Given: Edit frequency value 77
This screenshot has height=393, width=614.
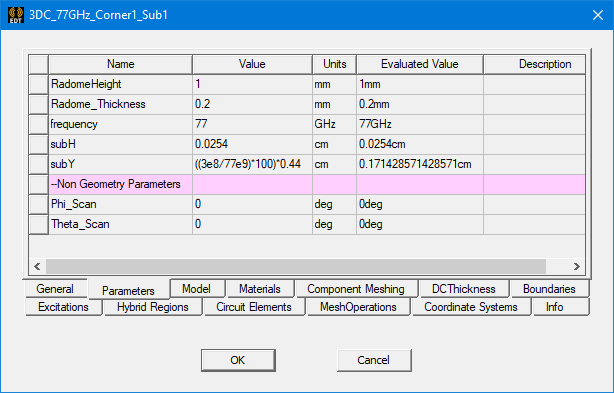Looking at the screenshot, I should point(252,124).
